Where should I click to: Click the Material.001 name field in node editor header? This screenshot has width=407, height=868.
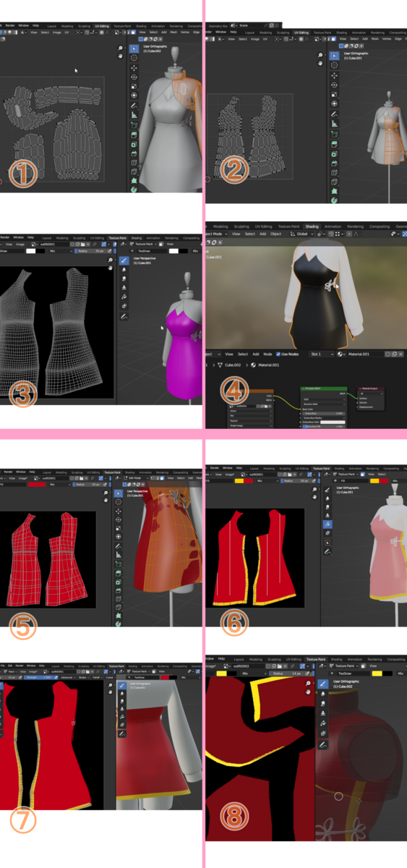pyautogui.click(x=366, y=354)
